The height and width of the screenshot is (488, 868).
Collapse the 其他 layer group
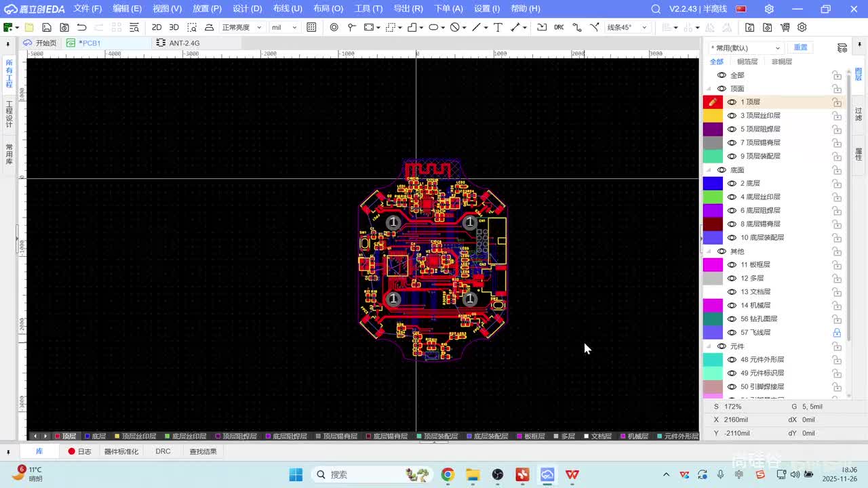pyautogui.click(x=709, y=251)
